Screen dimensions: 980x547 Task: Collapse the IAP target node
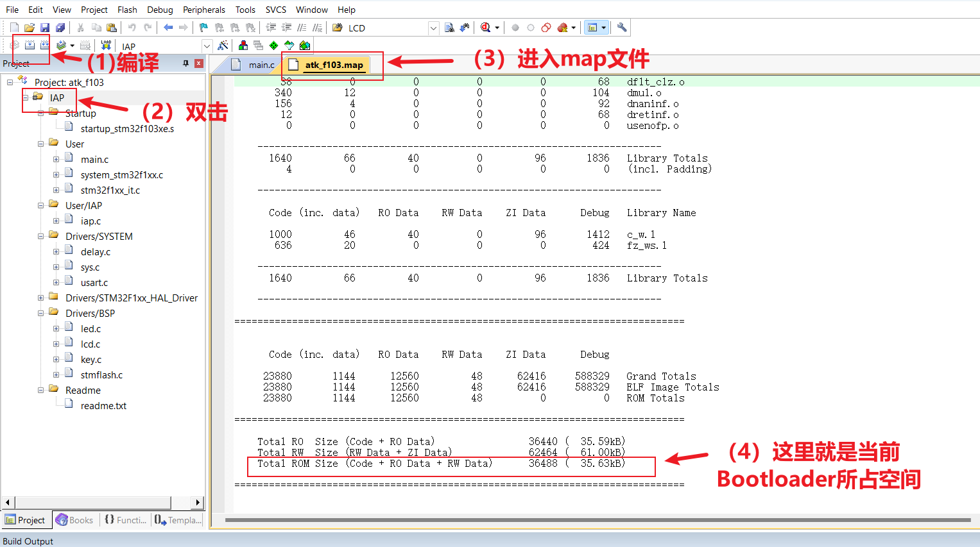click(x=25, y=98)
